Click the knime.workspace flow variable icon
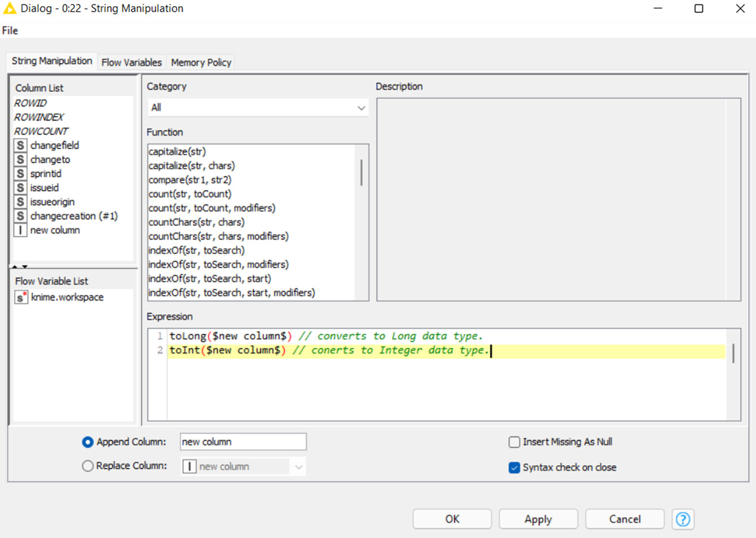The height and width of the screenshot is (538, 756). tap(21, 297)
